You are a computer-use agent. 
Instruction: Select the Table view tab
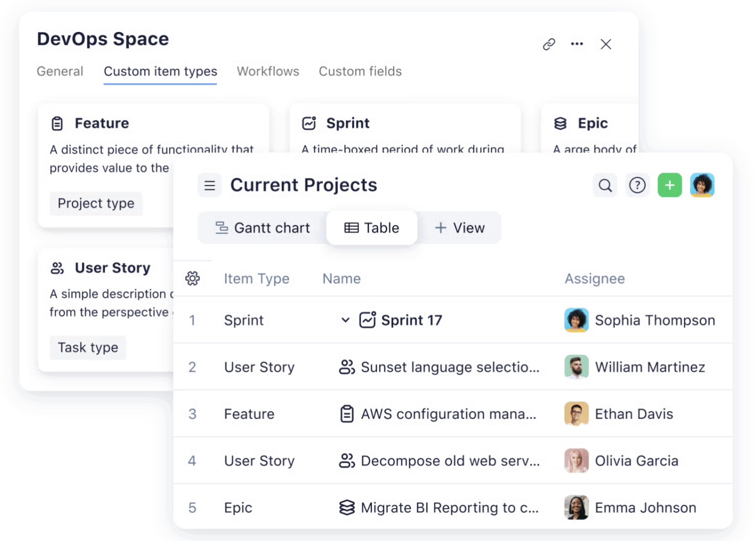372,228
